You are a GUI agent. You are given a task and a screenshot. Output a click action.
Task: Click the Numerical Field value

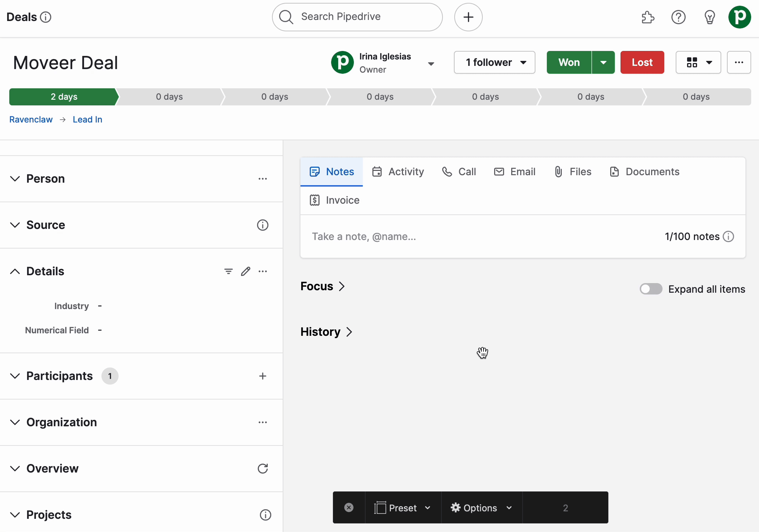(100, 330)
